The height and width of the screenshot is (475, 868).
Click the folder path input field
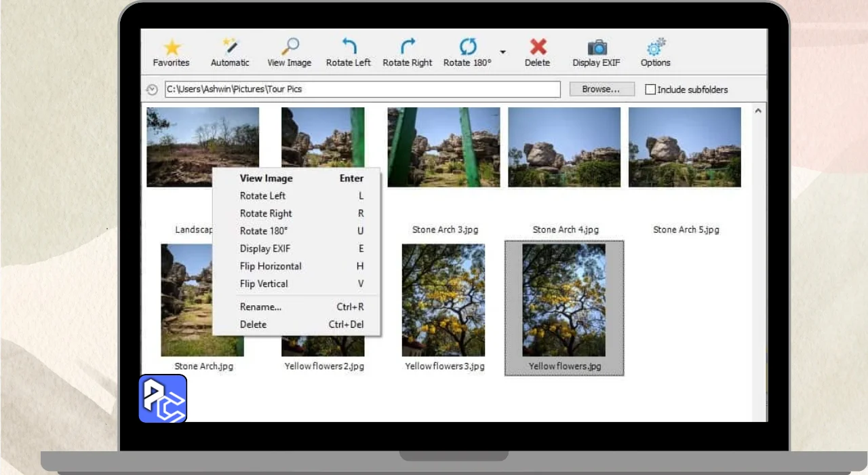coord(362,89)
